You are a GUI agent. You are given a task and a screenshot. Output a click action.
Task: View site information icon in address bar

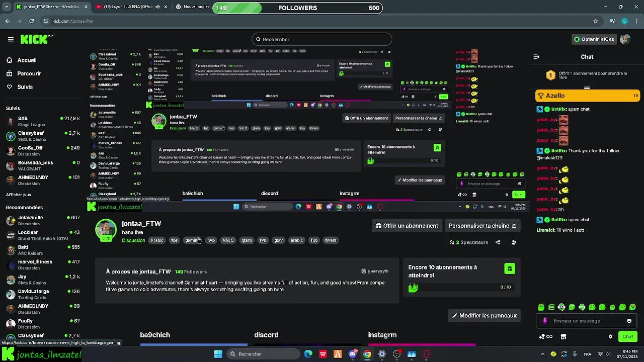[x=46, y=21]
